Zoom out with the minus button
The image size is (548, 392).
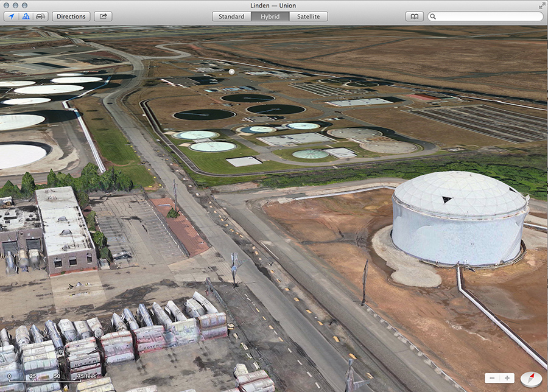click(x=493, y=378)
